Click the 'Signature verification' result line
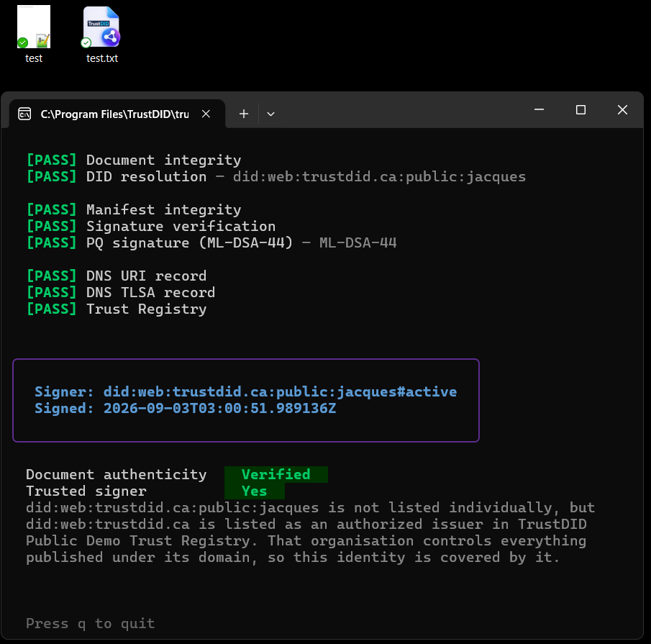 pos(151,226)
